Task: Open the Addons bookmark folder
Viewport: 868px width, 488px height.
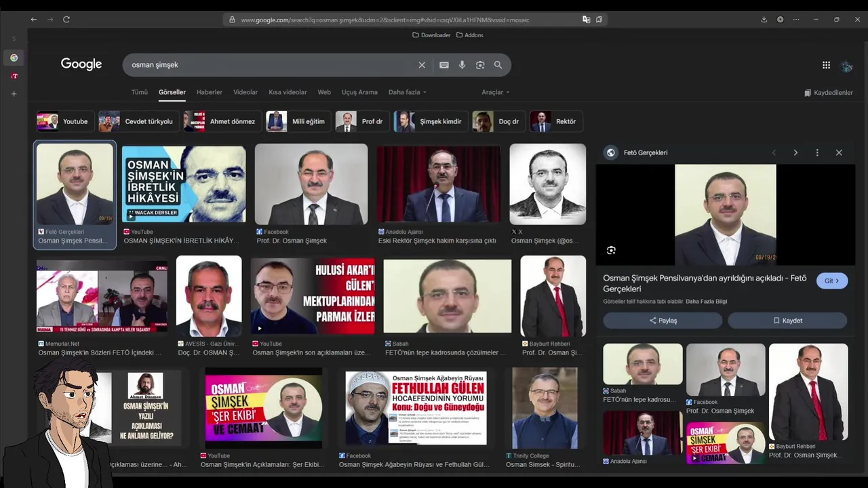Action: [x=469, y=35]
